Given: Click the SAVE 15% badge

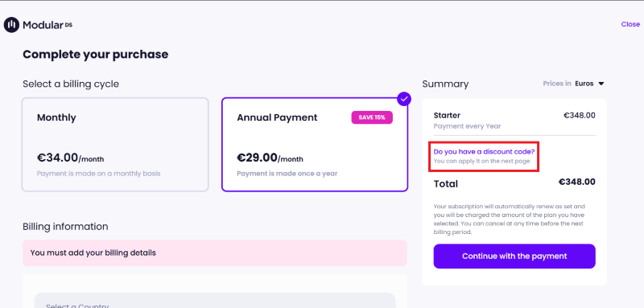Looking at the screenshot, I should [372, 117].
